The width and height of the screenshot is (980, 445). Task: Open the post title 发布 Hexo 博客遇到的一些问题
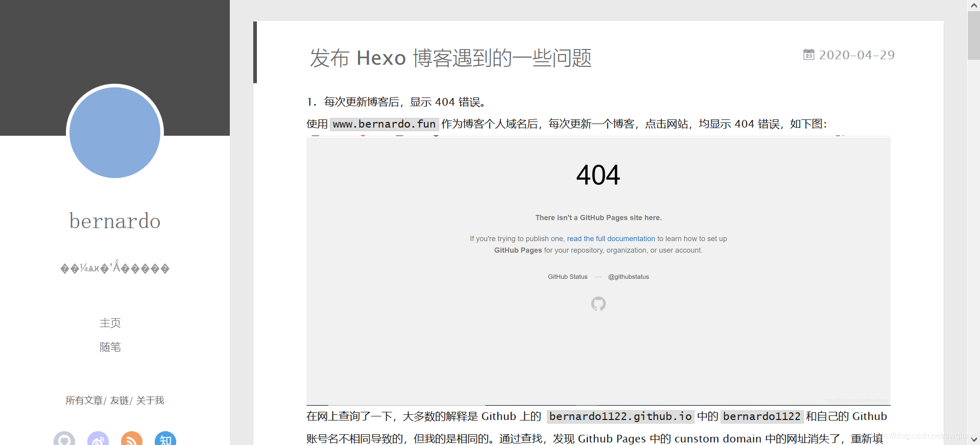pyautogui.click(x=451, y=58)
